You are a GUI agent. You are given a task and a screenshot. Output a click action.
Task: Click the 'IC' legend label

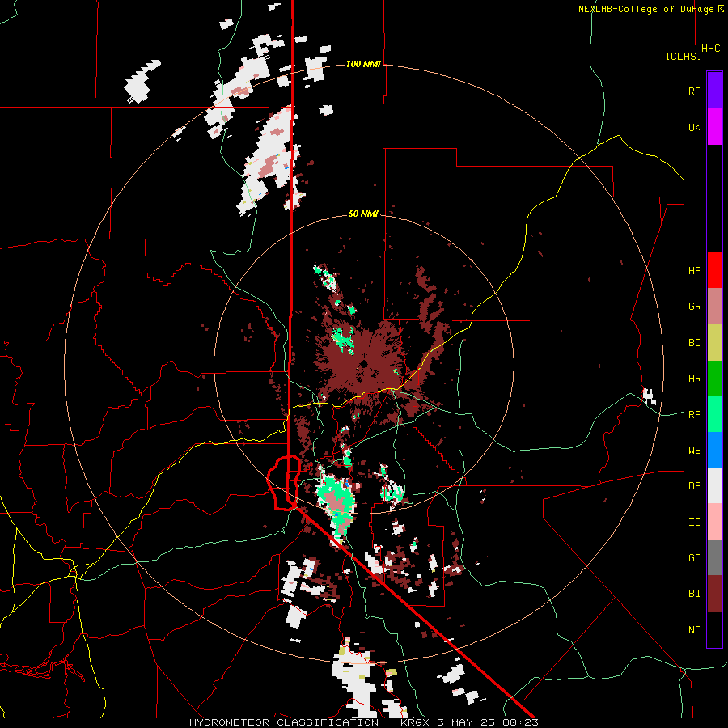coord(694,523)
